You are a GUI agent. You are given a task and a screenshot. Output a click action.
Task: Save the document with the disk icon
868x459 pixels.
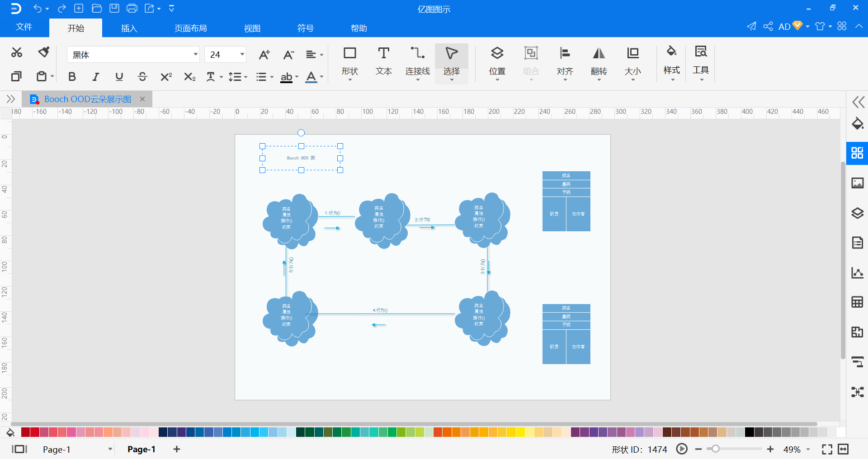pos(114,8)
